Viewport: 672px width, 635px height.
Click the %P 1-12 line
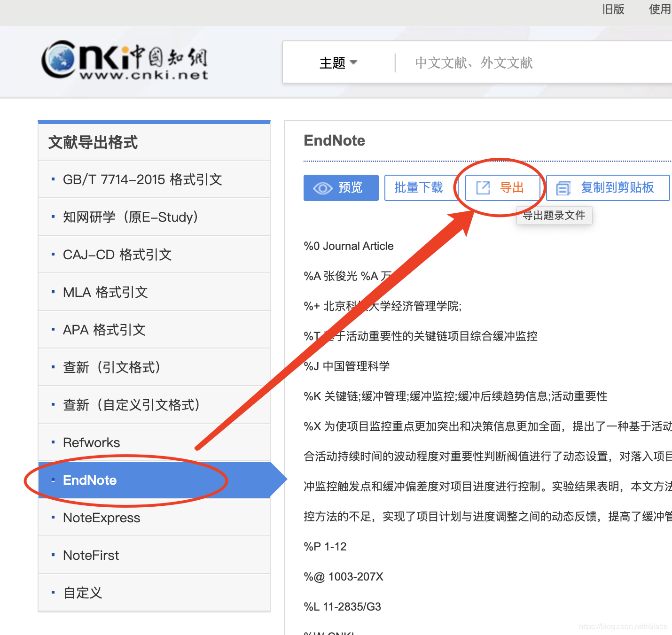[x=325, y=547]
